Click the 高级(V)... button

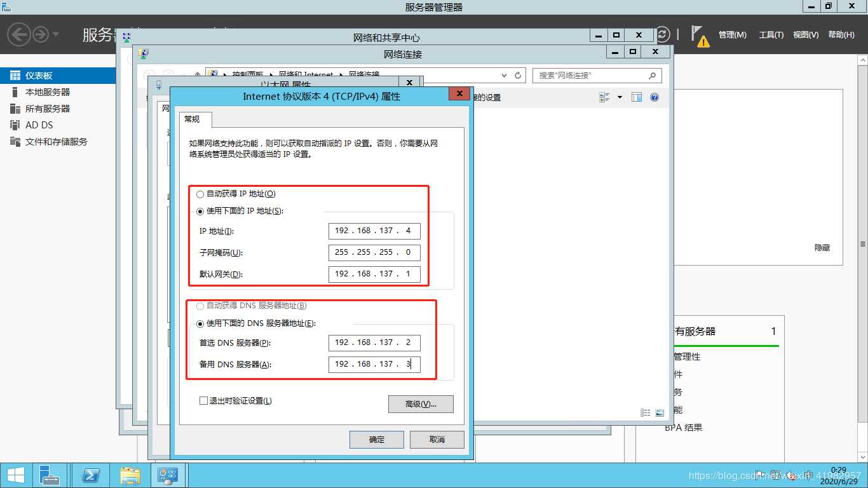(421, 404)
